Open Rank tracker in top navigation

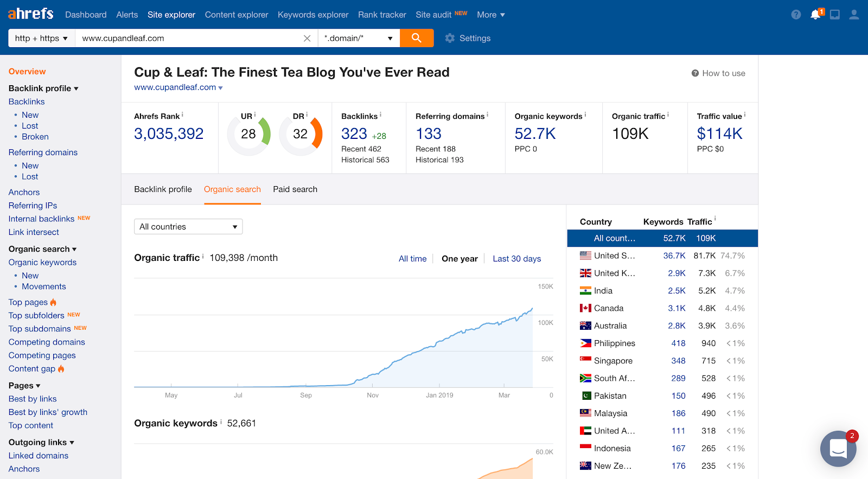382,15
